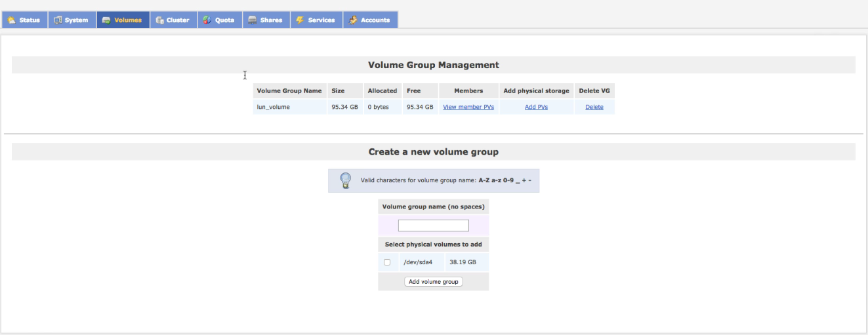The image size is (868, 335).
Task: Click the Status tab sun icon
Action: pyautogui.click(x=12, y=20)
